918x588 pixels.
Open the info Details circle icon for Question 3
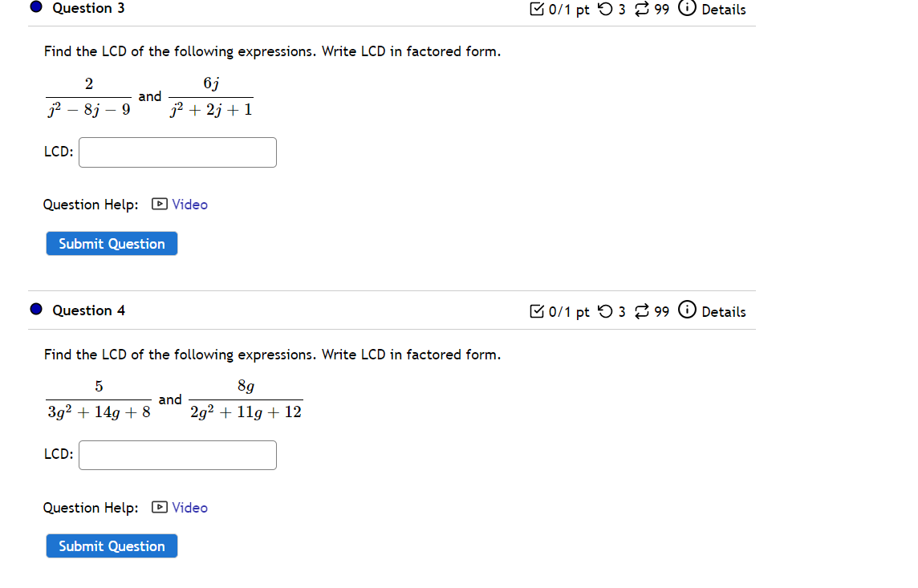pos(688,9)
